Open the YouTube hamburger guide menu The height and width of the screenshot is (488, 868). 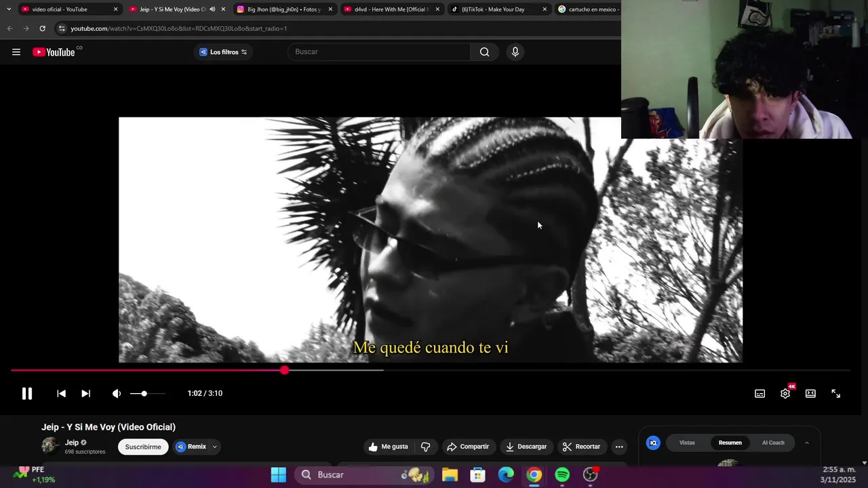tap(16, 52)
